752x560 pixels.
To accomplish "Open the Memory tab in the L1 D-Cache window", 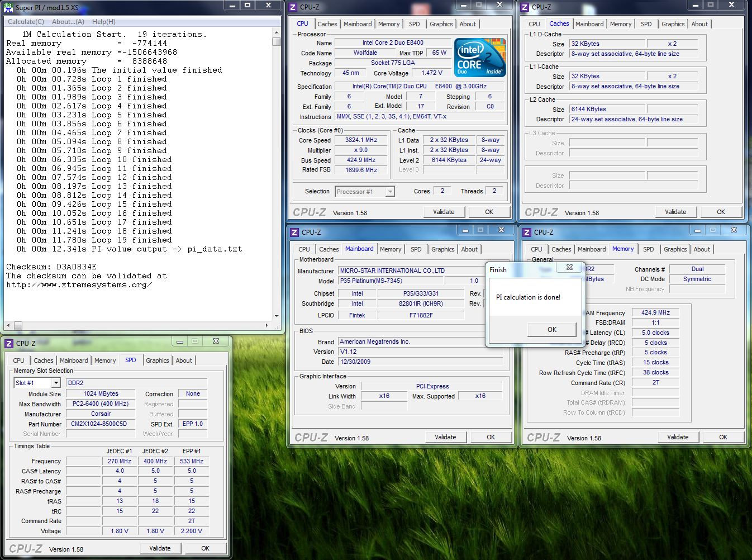I will 621,24.
